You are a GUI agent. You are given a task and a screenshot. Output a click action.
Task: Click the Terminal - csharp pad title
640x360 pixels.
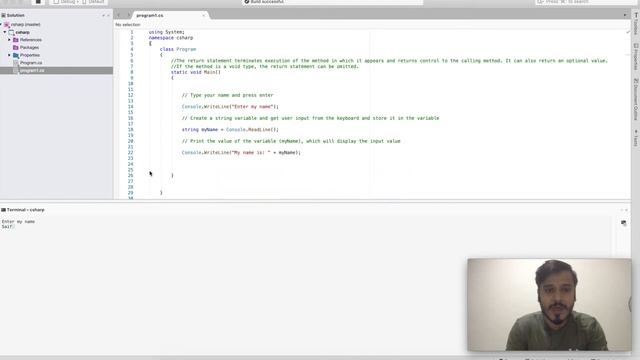(25, 210)
